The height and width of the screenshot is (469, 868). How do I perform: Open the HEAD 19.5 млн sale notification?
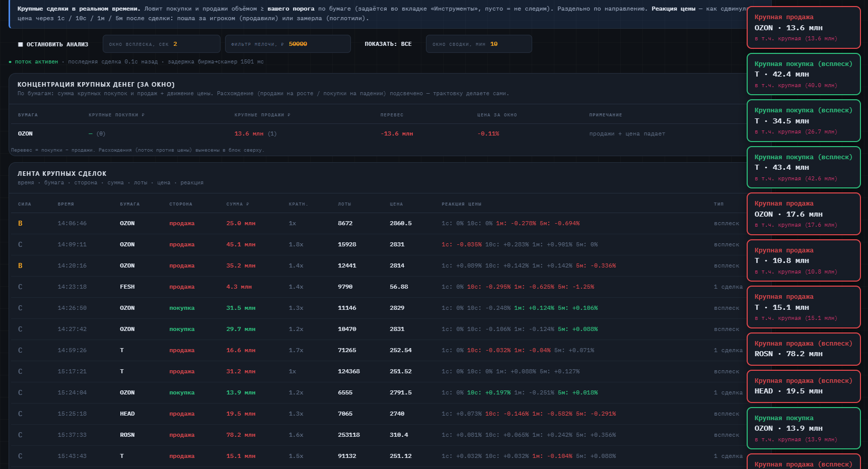pos(804,386)
